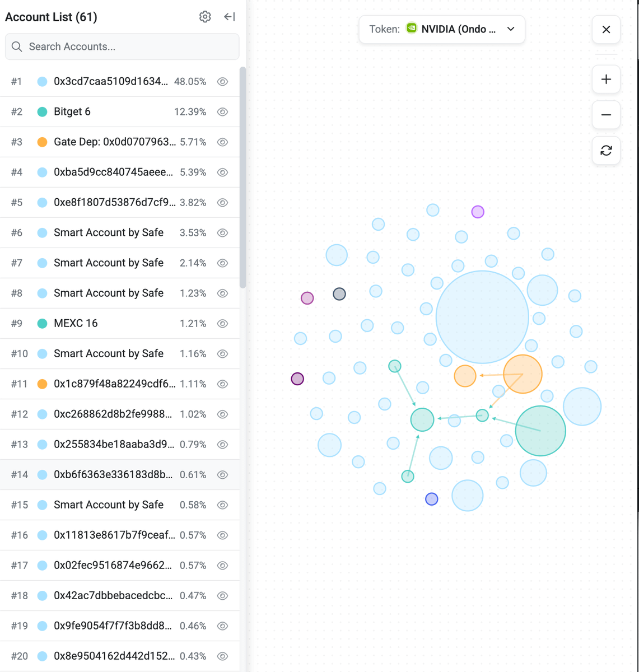Toggle visibility of Bitget 6
This screenshot has width=639, height=672.
click(222, 112)
